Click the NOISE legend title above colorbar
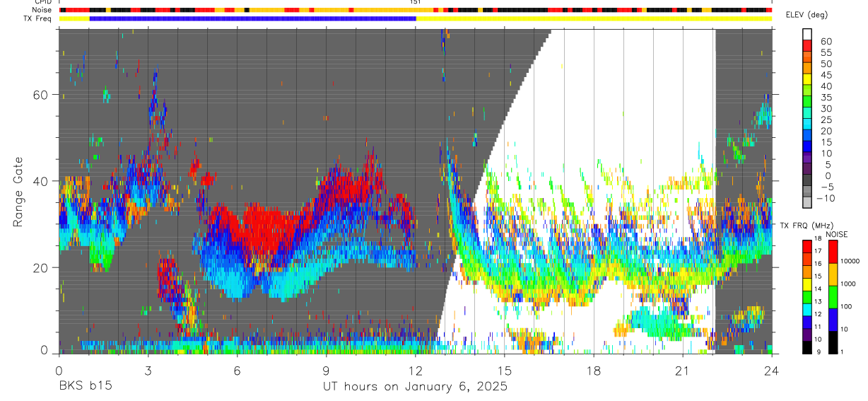 (837, 234)
